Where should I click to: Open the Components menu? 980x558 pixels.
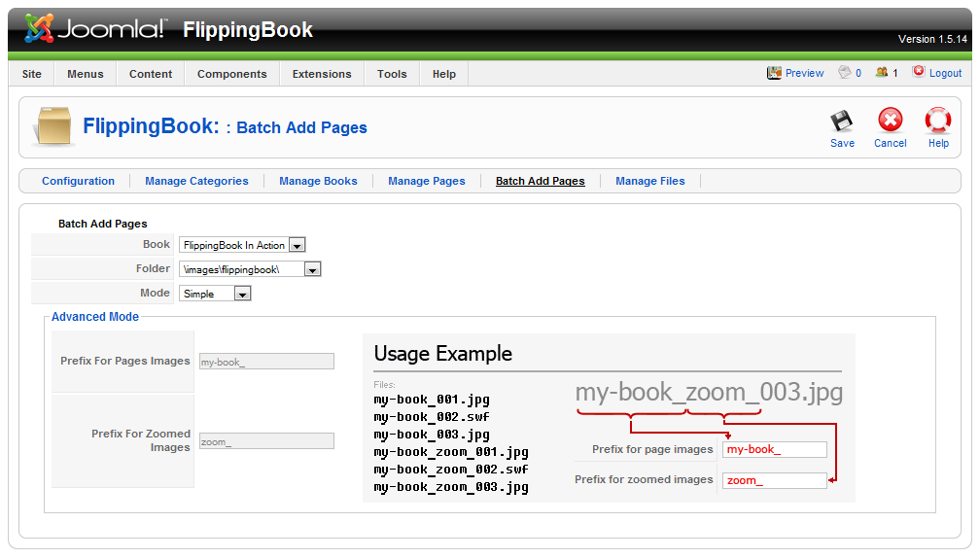tap(231, 74)
